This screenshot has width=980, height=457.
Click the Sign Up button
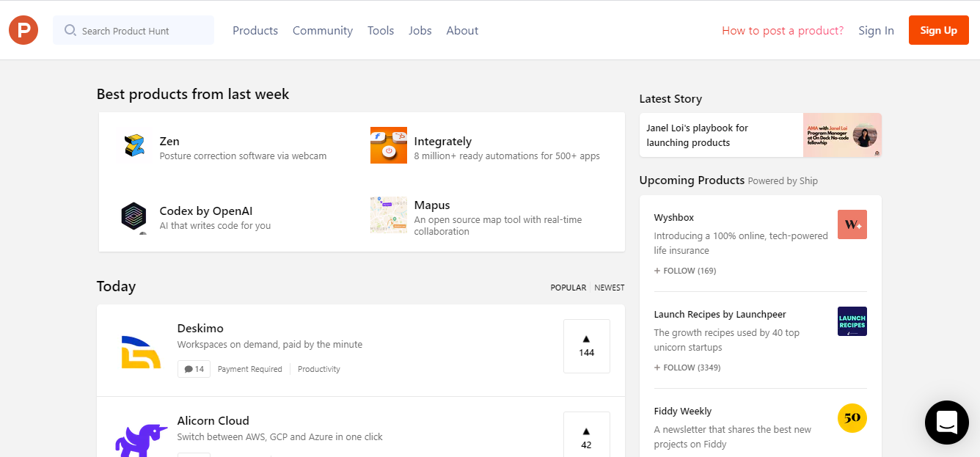coord(939,30)
